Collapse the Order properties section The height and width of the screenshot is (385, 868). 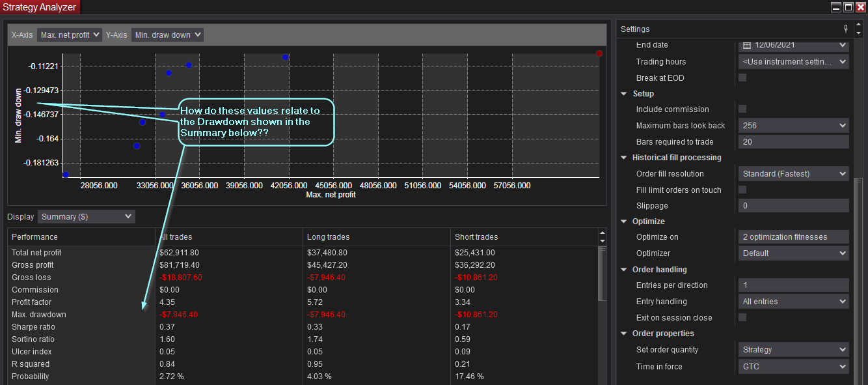click(623, 333)
